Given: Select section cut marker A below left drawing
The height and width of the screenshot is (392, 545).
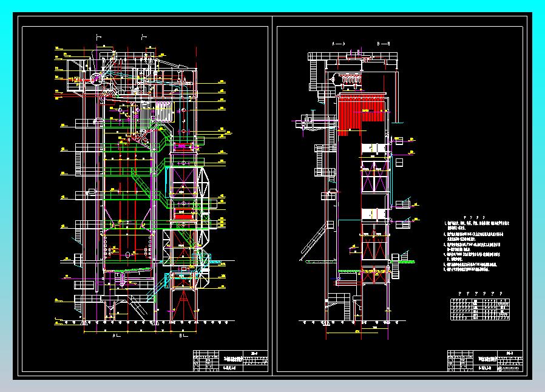Looking at the screenshot, I should (116, 336).
